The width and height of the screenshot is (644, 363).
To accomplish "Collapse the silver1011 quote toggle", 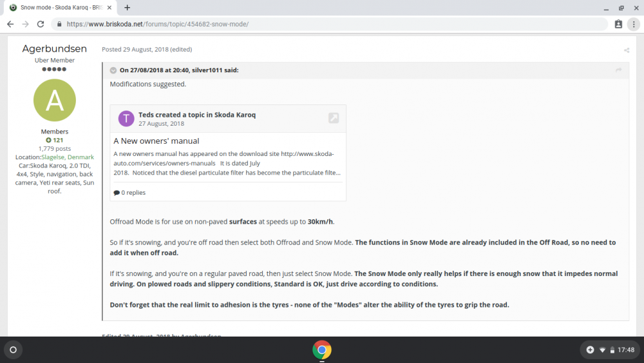I will click(x=113, y=70).
